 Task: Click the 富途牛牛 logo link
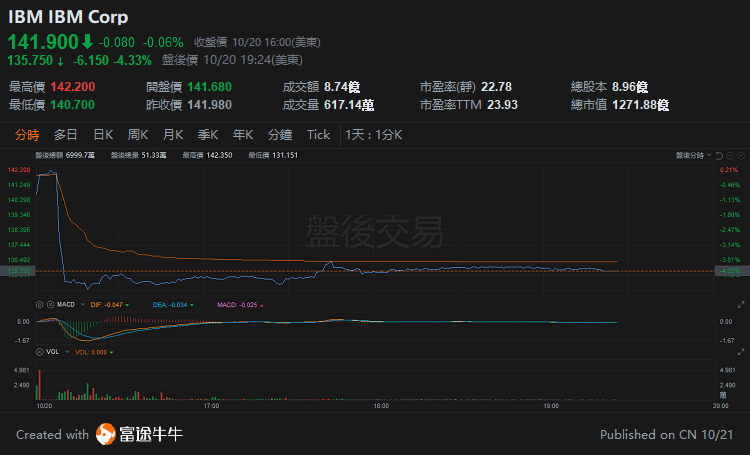(140, 435)
